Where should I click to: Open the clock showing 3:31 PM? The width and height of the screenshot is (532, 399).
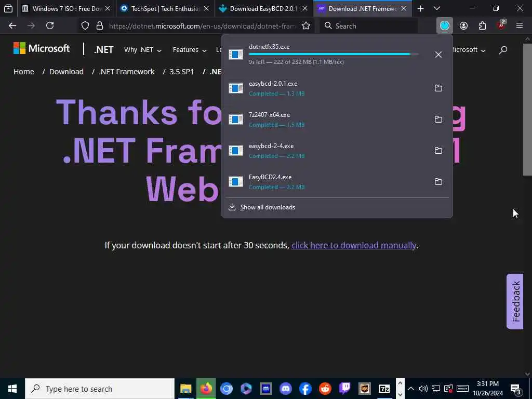pos(487,389)
